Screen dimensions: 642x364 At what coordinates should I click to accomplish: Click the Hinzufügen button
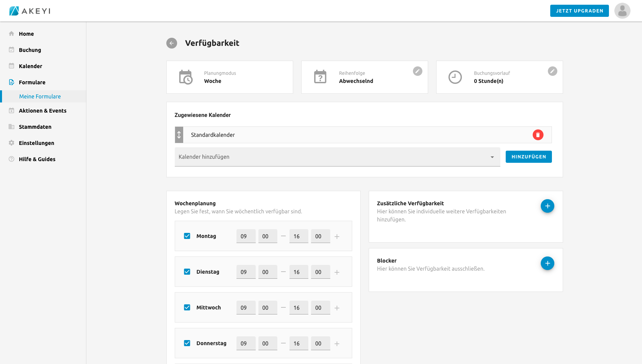point(528,157)
